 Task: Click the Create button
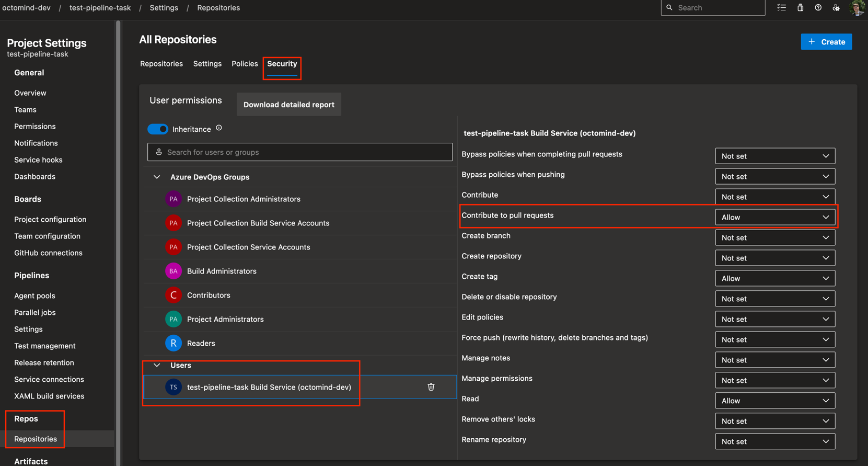[x=826, y=42]
